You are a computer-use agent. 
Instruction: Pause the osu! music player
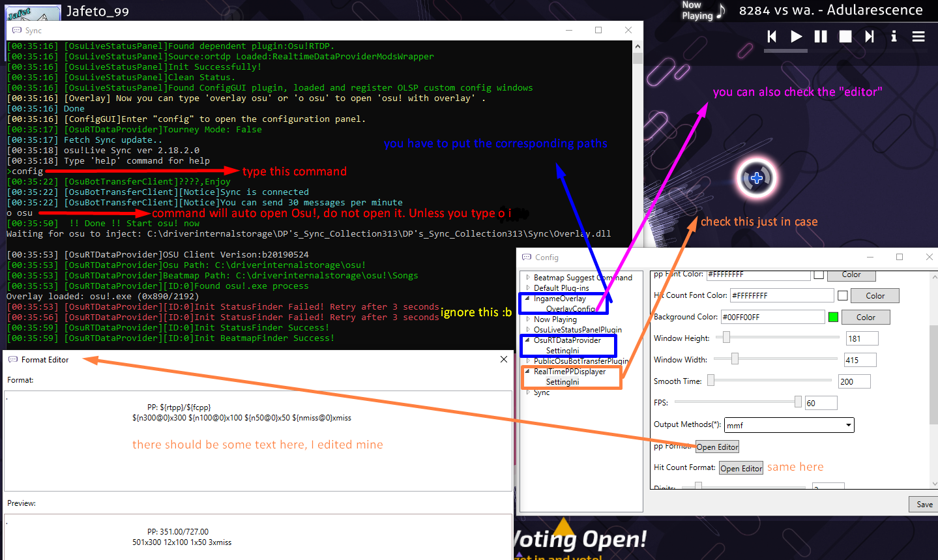821,37
